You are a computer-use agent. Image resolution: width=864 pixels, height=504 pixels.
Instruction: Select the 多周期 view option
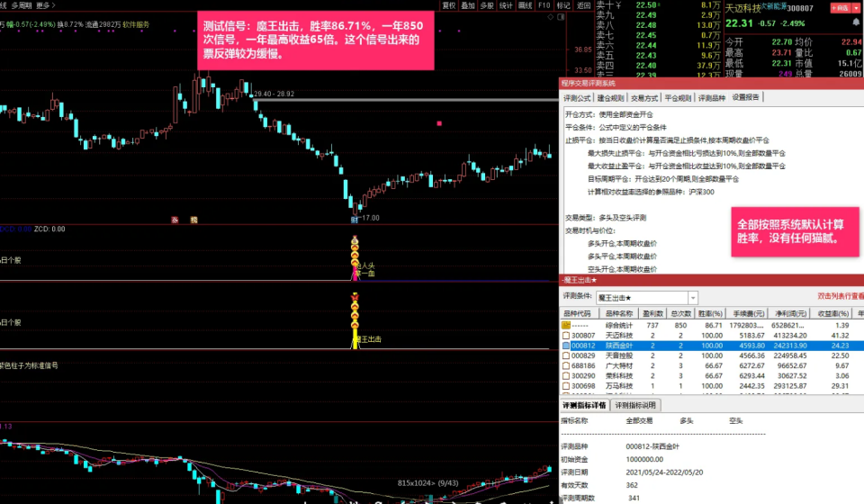[x=22, y=5]
